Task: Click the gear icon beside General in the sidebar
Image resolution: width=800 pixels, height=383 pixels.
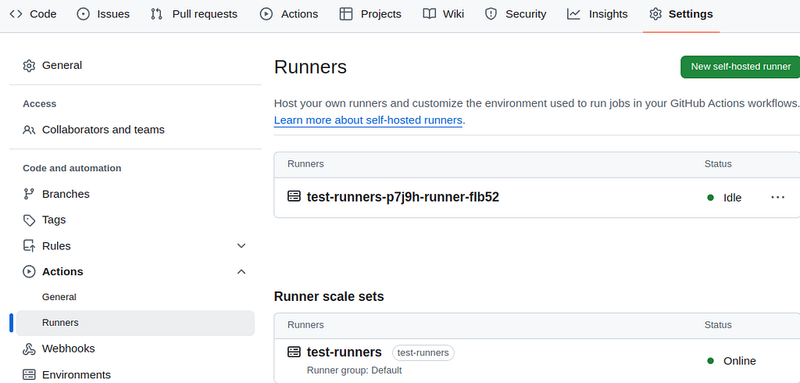Action: point(29,66)
